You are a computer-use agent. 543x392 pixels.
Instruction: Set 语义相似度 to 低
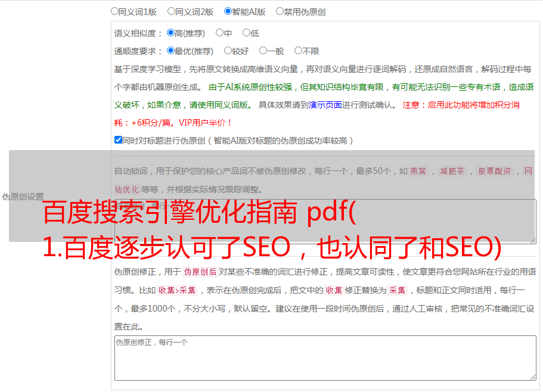click(x=246, y=33)
